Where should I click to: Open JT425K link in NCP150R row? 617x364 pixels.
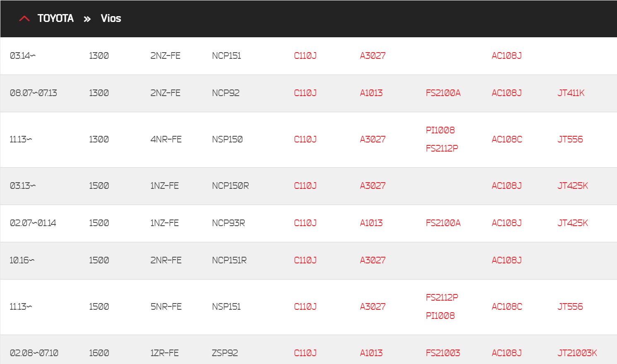tap(573, 186)
